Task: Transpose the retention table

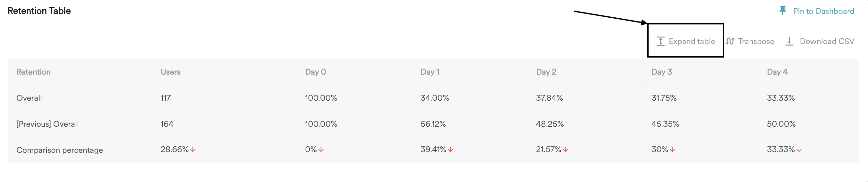Action: [x=750, y=41]
